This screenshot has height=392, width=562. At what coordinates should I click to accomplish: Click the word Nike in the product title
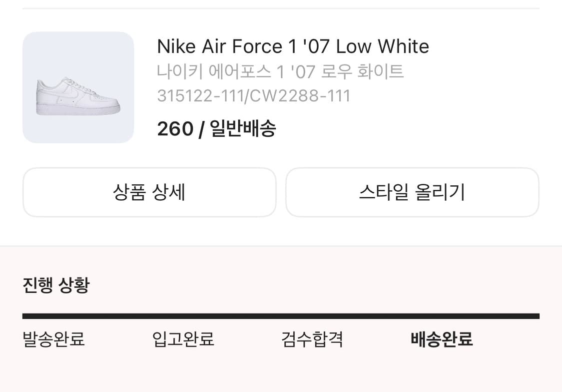[x=177, y=46]
